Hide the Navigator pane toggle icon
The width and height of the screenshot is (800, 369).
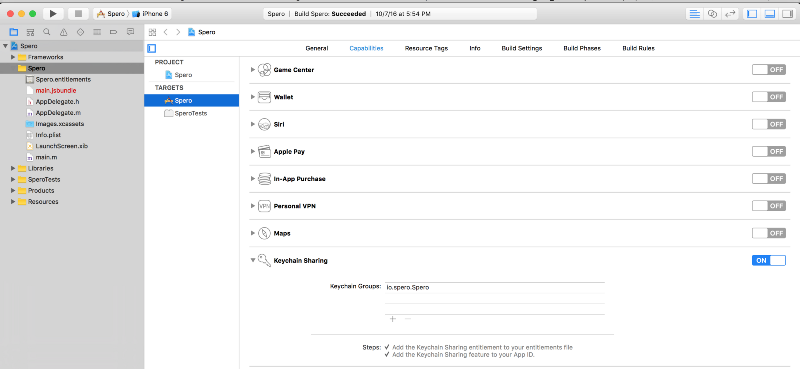(x=752, y=14)
